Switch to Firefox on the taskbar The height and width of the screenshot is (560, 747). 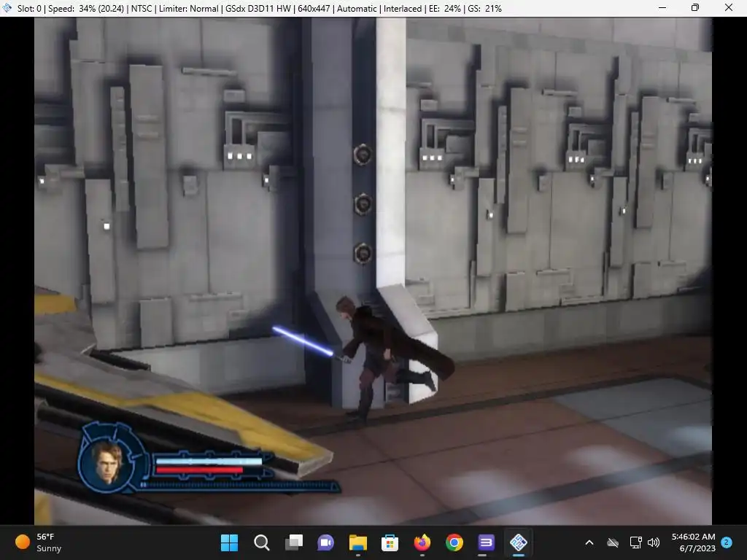click(422, 542)
